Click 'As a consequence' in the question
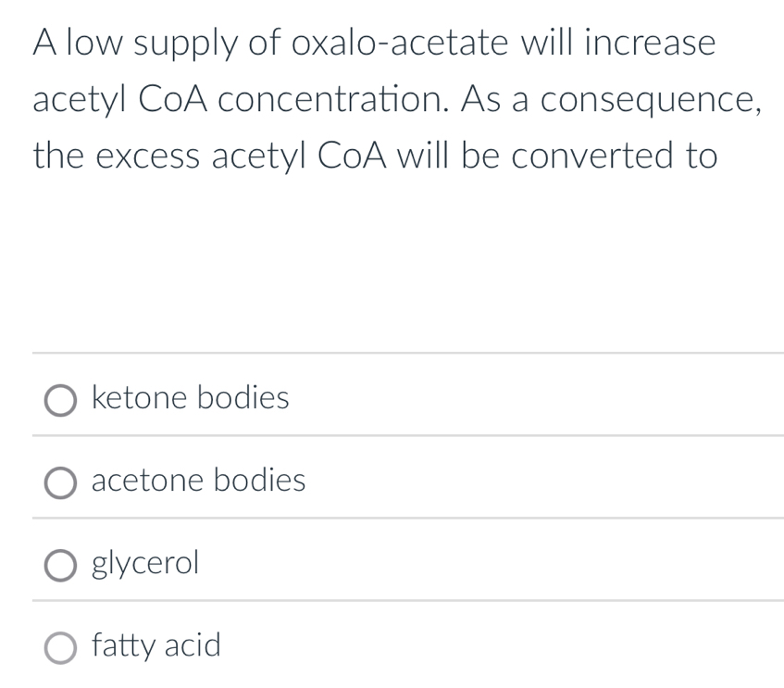The image size is (784, 688). pyautogui.click(x=629, y=100)
